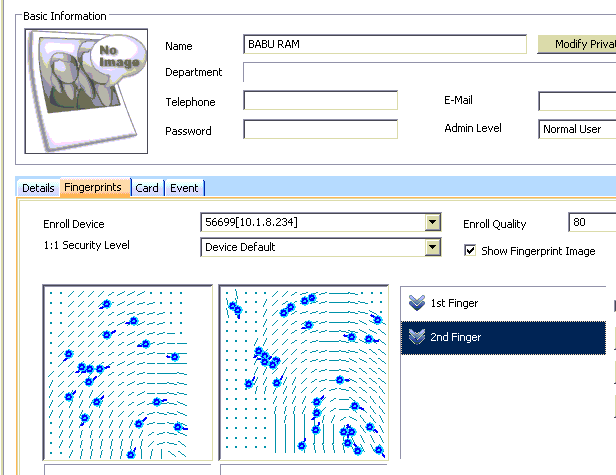Select the 2nd Finger list entry
Screen dimensions: 616x475
click(x=503, y=338)
